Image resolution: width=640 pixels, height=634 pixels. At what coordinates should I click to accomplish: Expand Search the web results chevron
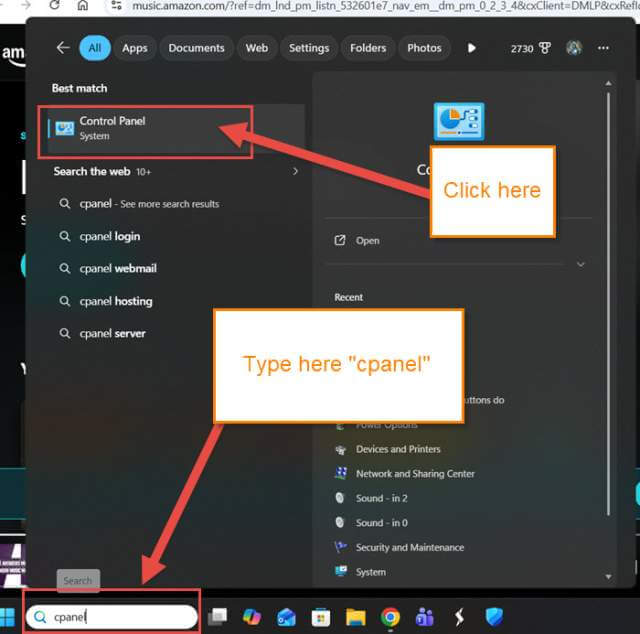295,171
